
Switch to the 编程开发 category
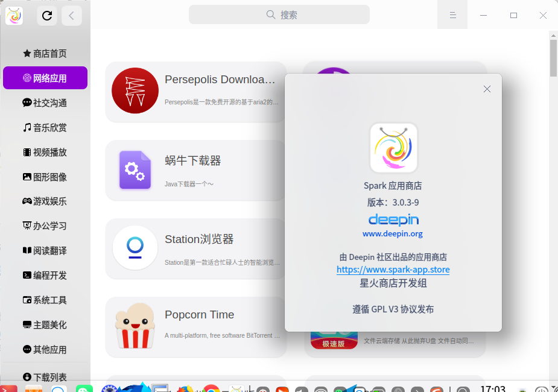45,276
